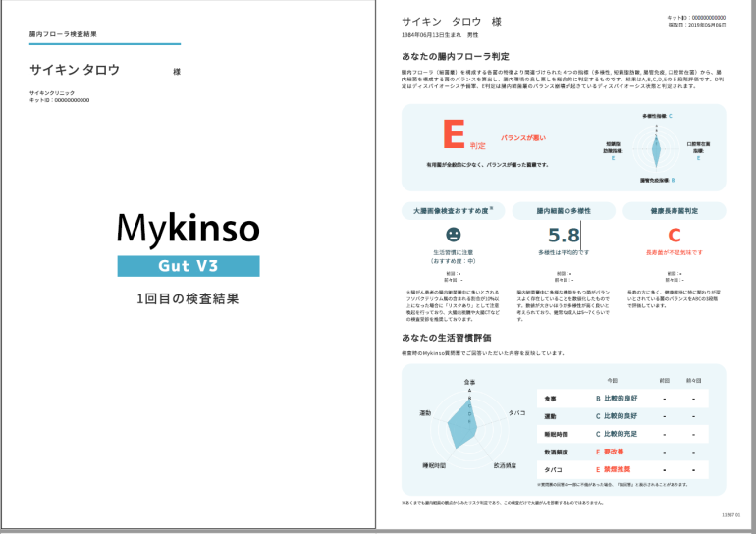The image size is (756, 534).
Task: Click the 睡眠時間 row label in the table
Action: [556, 434]
